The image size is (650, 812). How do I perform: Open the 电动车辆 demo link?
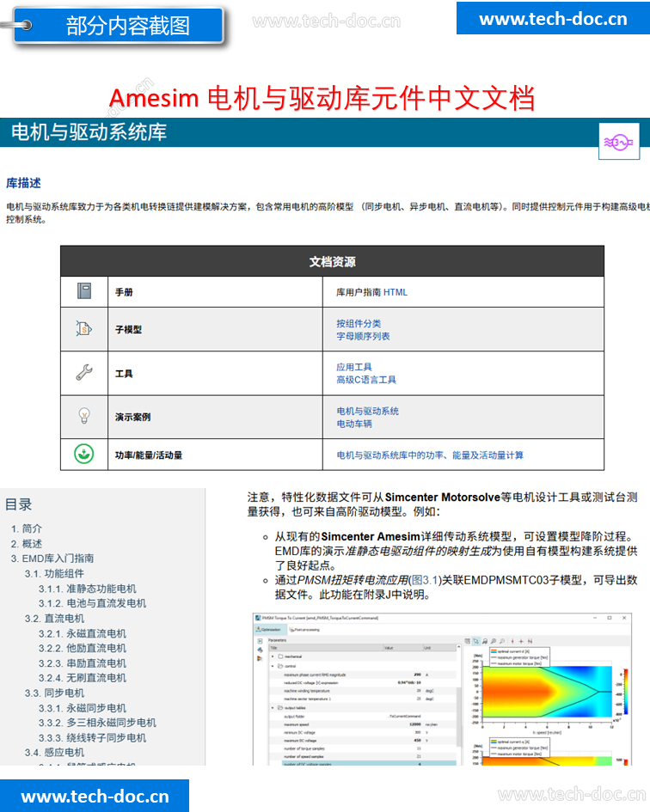[354, 424]
